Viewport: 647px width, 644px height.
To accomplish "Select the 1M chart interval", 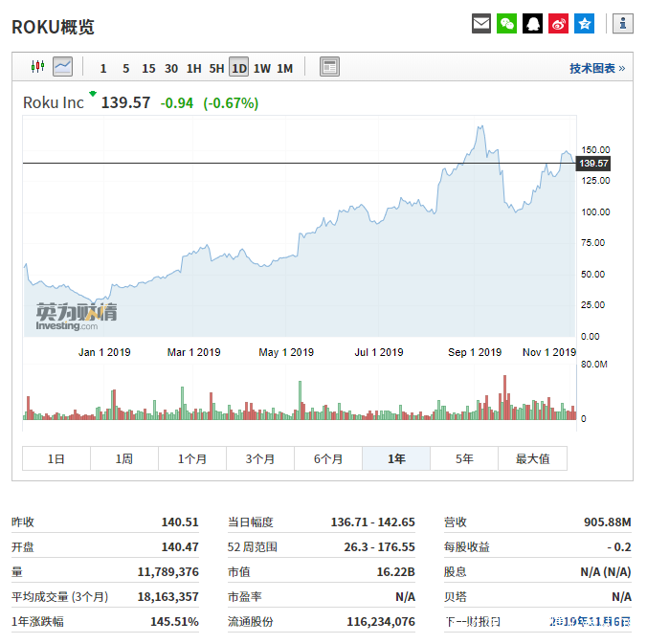I will point(284,68).
